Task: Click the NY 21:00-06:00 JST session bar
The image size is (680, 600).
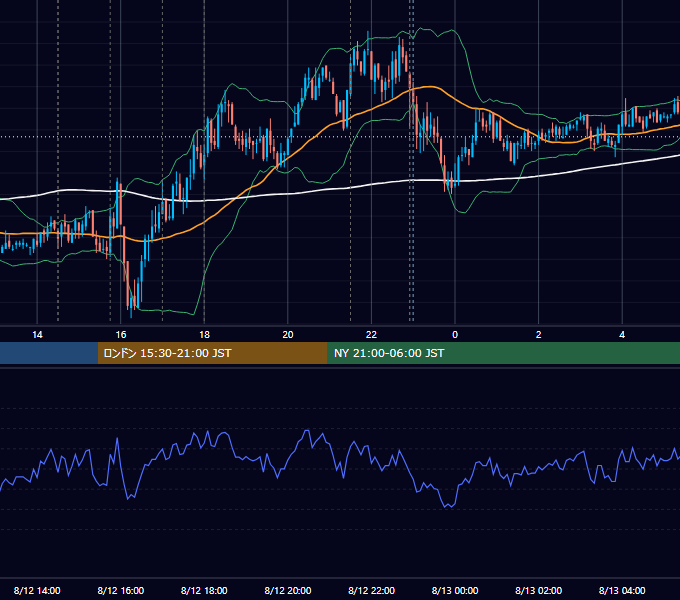Action: (503, 353)
